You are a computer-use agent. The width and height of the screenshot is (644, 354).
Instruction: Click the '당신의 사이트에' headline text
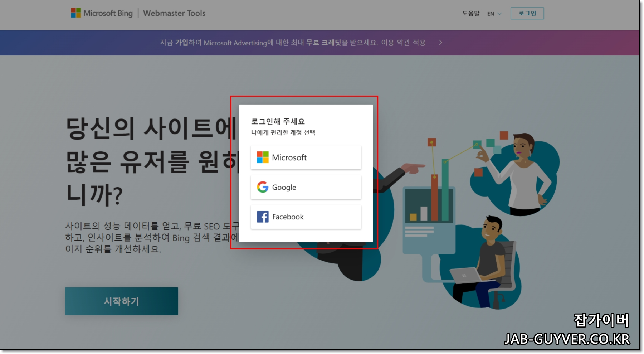pos(151,128)
